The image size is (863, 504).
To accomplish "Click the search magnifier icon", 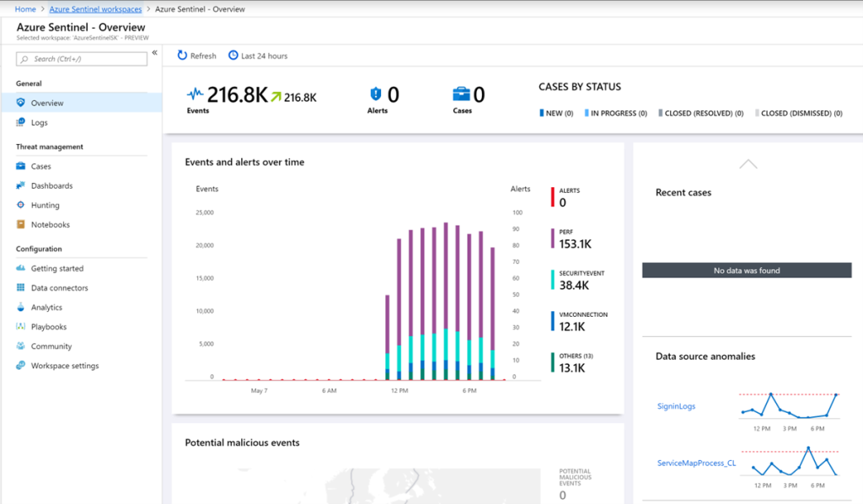I will [24, 59].
